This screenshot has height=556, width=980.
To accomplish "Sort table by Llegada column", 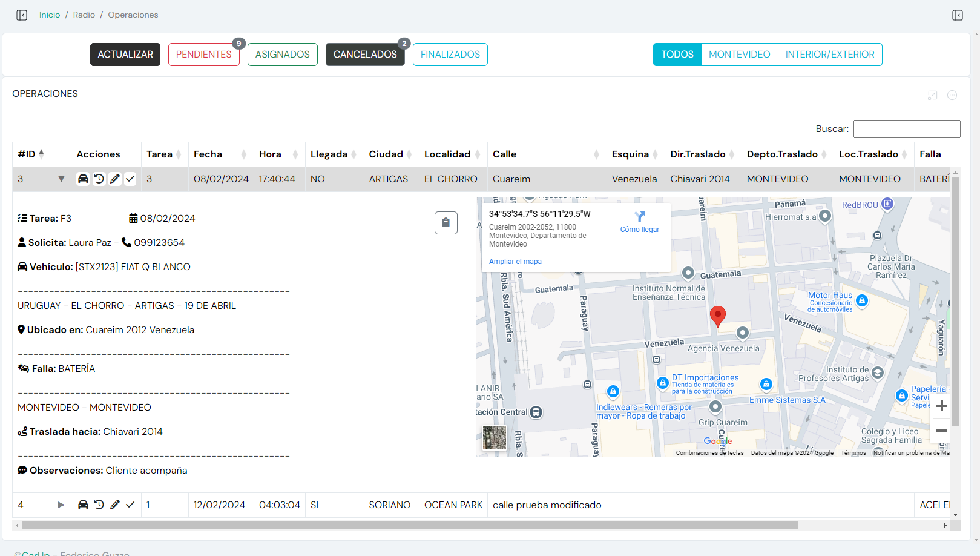I will point(334,154).
